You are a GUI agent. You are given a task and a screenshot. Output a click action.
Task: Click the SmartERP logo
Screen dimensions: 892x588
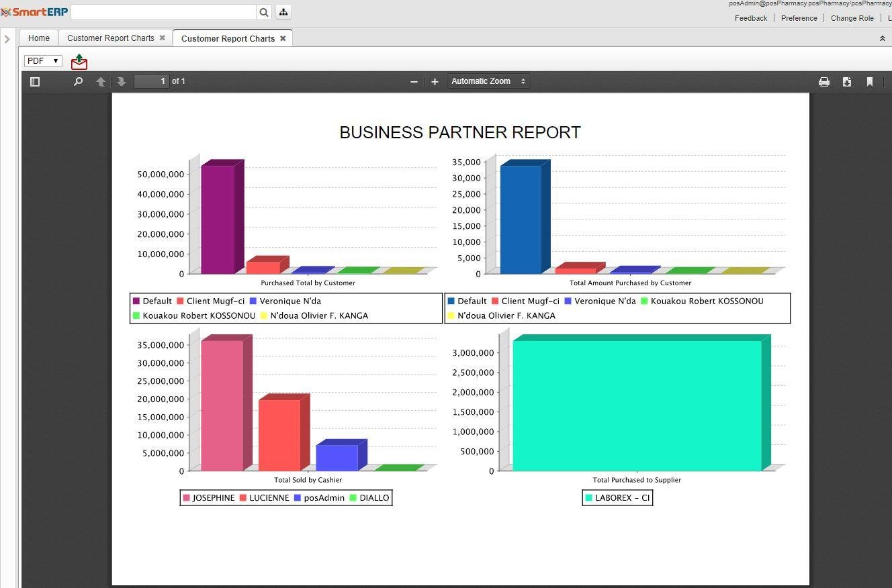pos(34,11)
